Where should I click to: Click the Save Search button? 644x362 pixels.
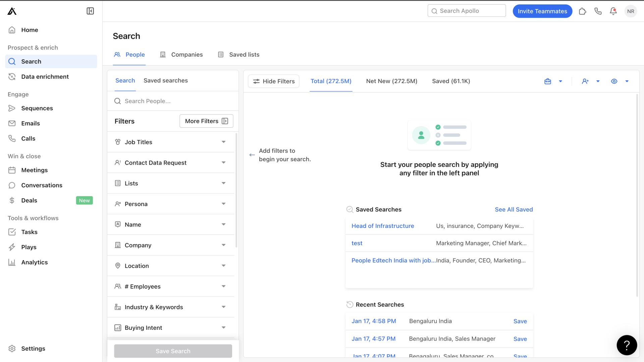coord(173,351)
